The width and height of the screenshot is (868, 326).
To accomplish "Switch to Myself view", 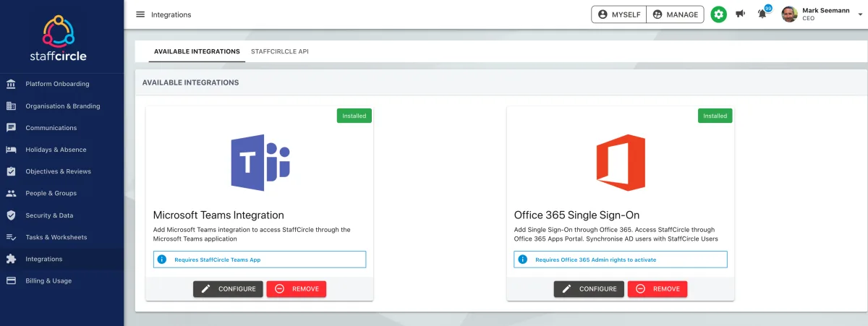I will pos(619,14).
